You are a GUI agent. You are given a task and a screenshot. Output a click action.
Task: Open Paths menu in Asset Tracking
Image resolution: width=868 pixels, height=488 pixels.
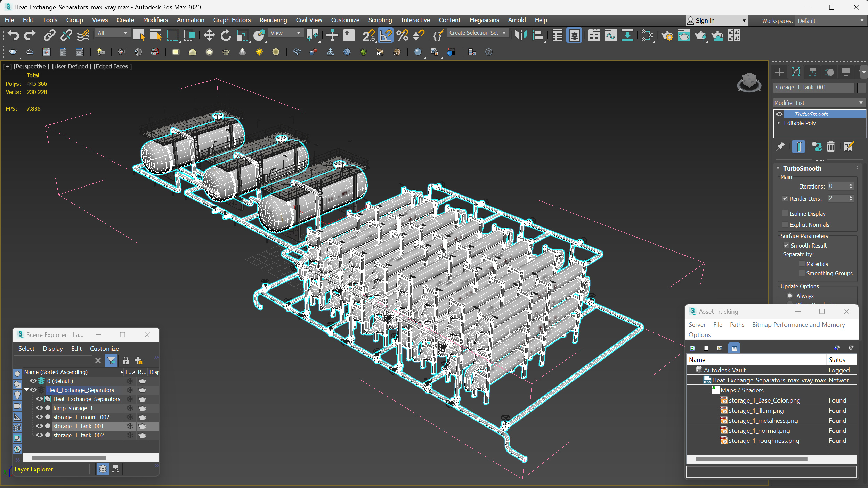point(737,324)
